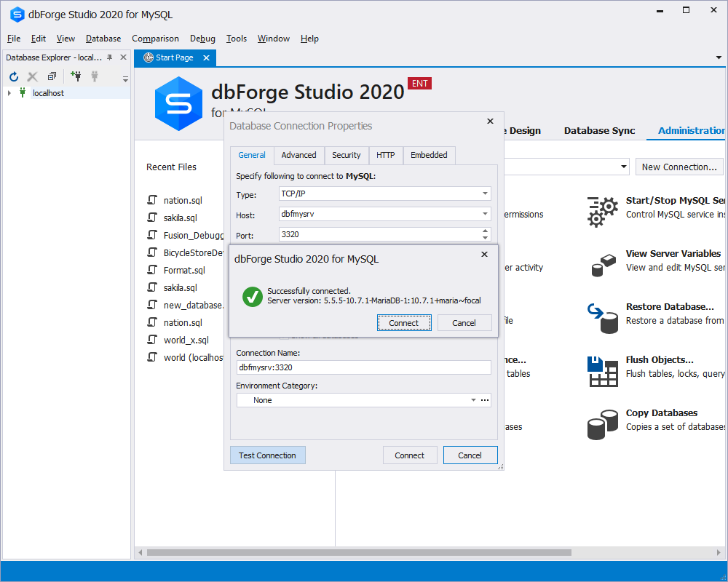Click Cancel in the success message box
The height and width of the screenshot is (582, 728).
coord(464,323)
